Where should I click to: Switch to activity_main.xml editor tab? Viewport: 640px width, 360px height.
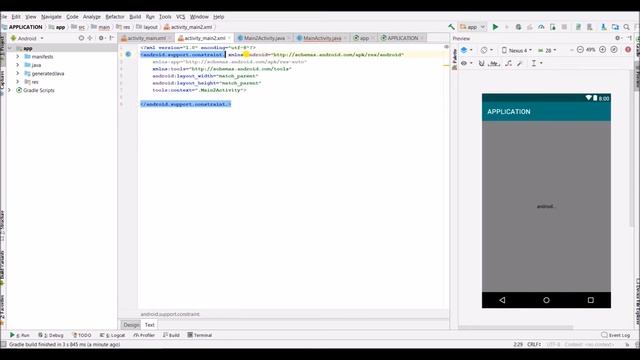tap(146, 38)
